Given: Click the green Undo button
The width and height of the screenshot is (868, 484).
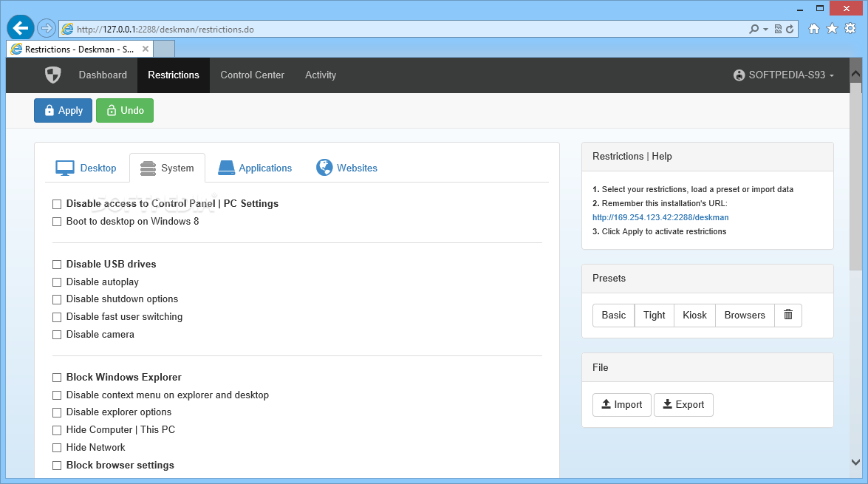Looking at the screenshot, I should (125, 110).
